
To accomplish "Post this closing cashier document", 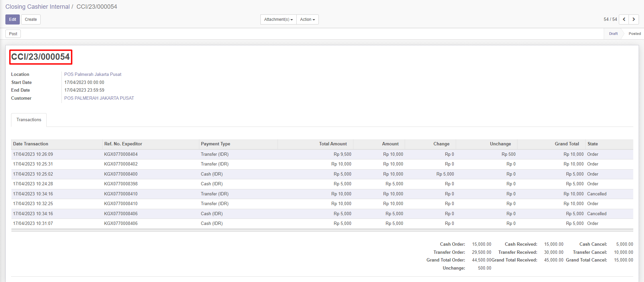I will (x=13, y=34).
